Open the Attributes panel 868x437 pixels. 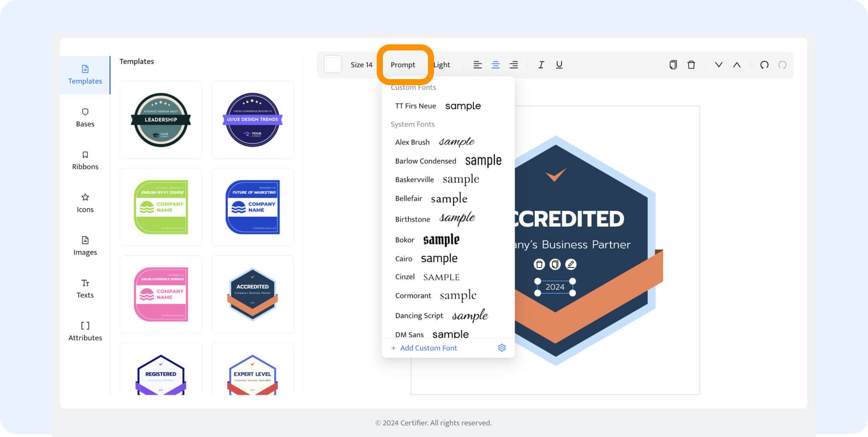[85, 331]
